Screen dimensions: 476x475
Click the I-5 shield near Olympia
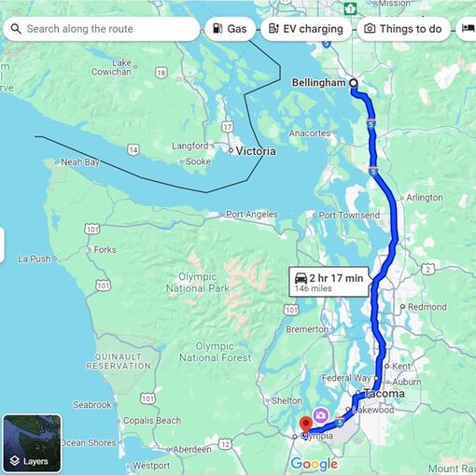click(340, 422)
